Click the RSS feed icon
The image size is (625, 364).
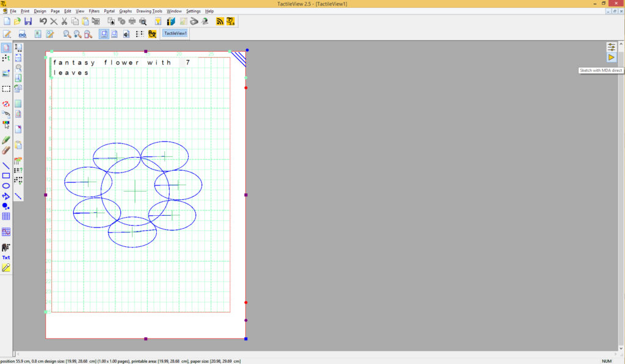(x=220, y=21)
